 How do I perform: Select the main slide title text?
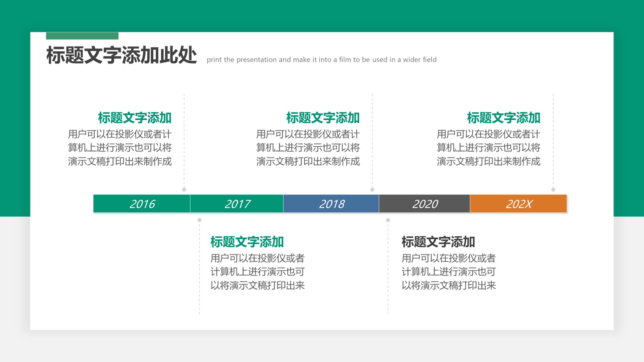pyautogui.click(x=121, y=56)
